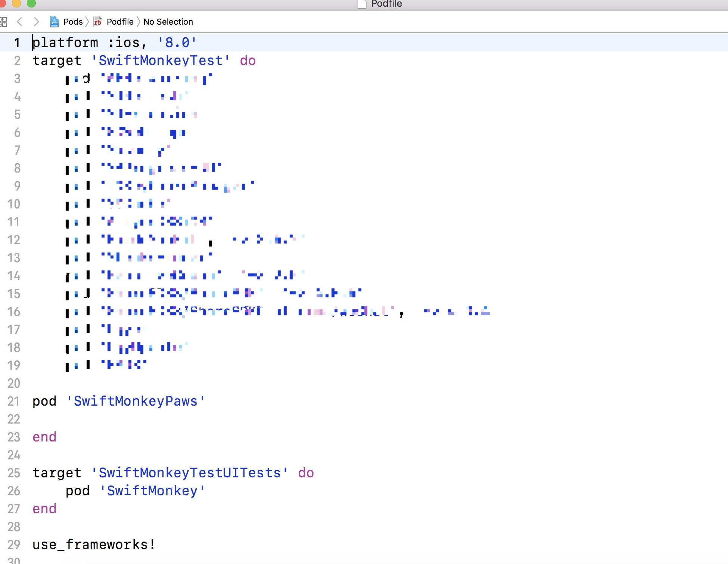Open the related items grid menu

click(x=3, y=22)
